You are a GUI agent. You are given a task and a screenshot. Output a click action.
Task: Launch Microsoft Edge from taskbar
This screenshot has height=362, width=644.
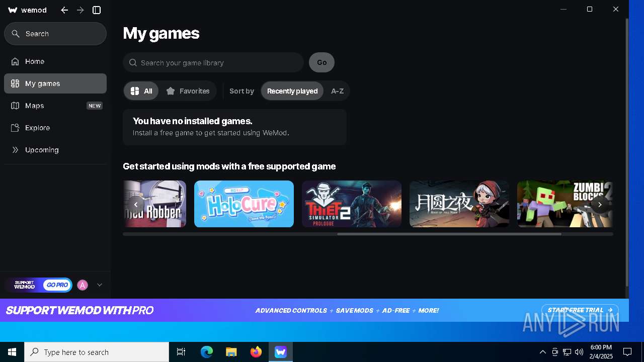(x=207, y=352)
